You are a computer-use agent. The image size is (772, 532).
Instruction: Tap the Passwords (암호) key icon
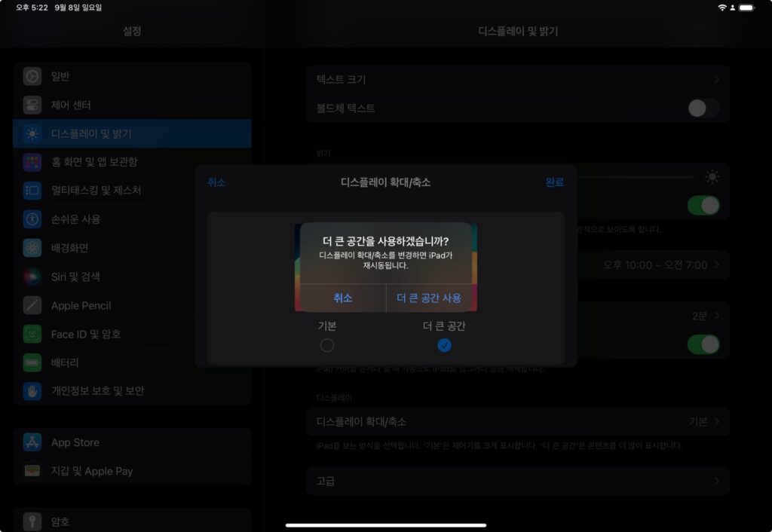(32, 521)
